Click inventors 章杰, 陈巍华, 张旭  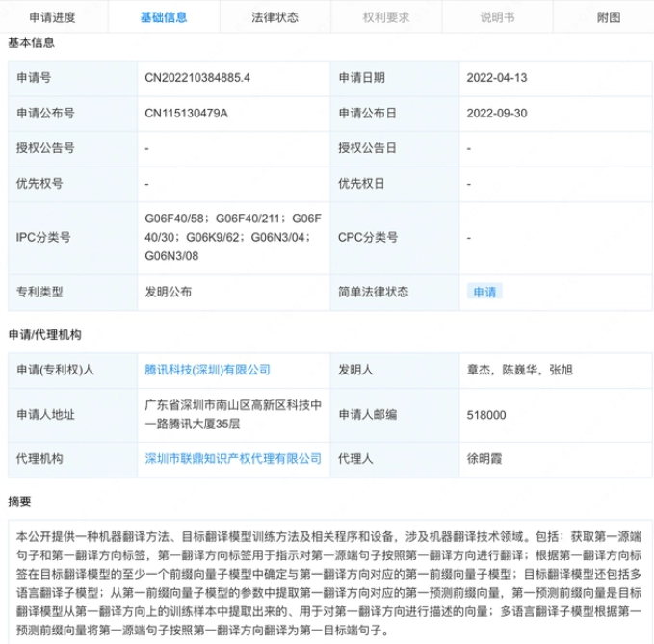tap(520, 370)
